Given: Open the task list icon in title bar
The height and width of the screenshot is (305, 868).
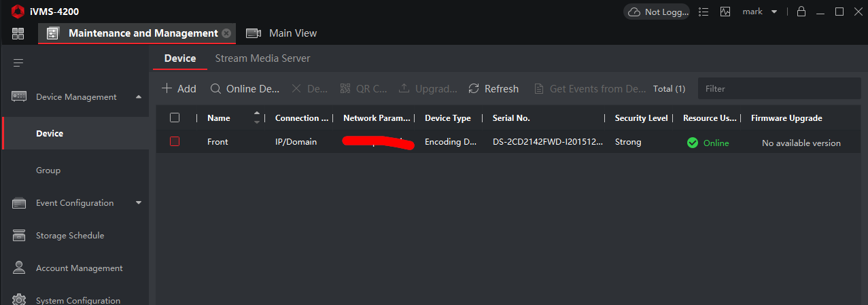Looking at the screenshot, I should tap(704, 12).
